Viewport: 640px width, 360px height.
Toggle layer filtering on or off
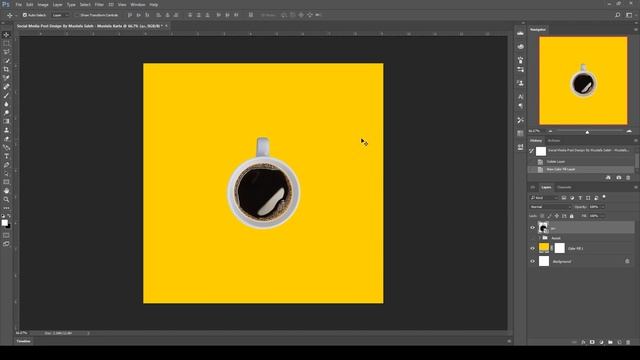pos(604,197)
